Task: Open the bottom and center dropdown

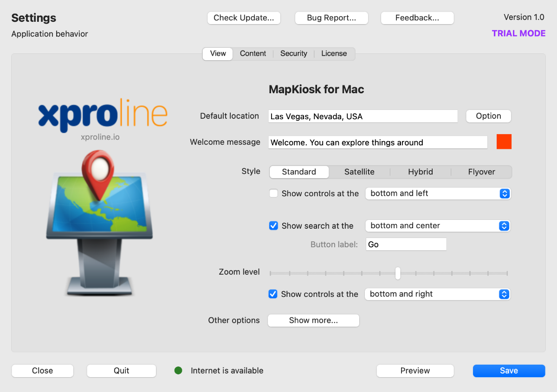Action: coord(438,226)
